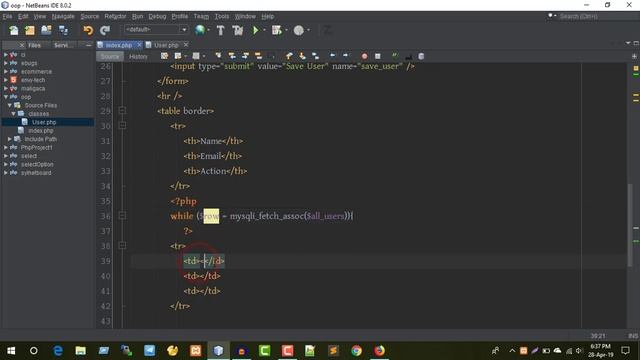Click the Profile Project round icon
The image size is (640, 360).
click(299, 30)
